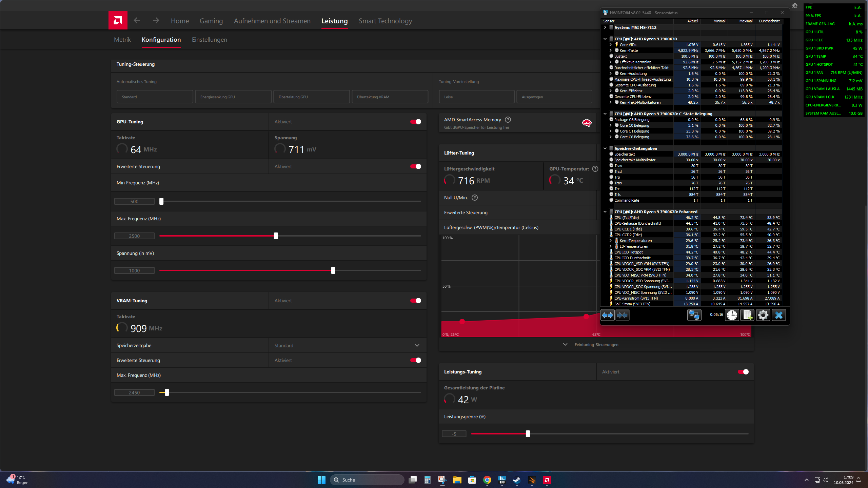Go back with the left arrow
868x488 pixels.
[x=137, y=21]
